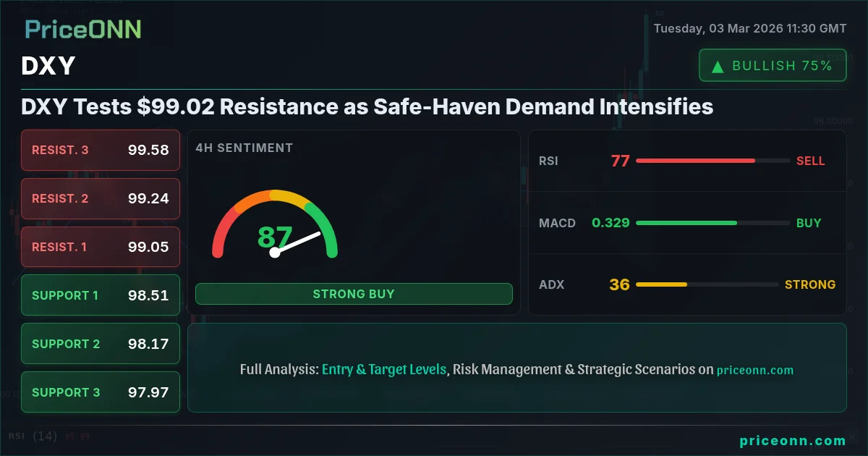Click the PriceONN logo
Image resolution: width=868 pixels, height=456 pixels.
click(83, 30)
